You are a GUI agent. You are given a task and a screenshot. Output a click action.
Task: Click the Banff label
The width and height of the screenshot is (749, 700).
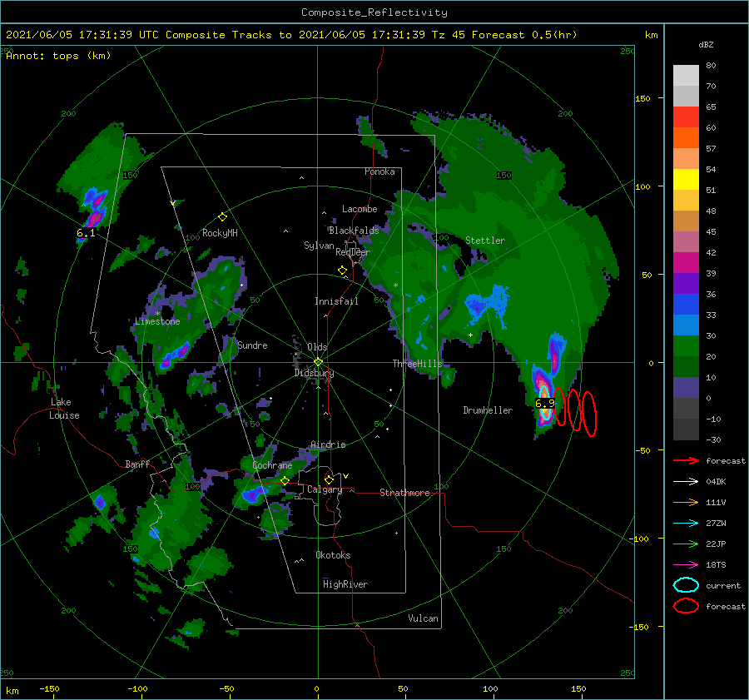point(137,464)
